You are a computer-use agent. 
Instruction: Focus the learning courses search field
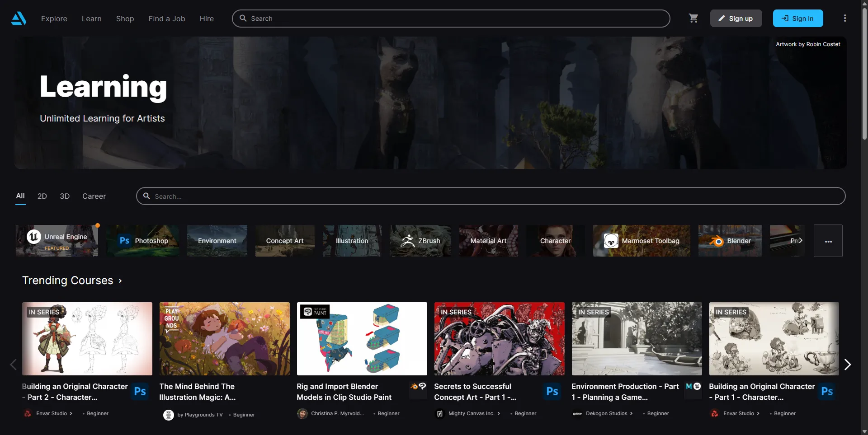pos(491,196)
